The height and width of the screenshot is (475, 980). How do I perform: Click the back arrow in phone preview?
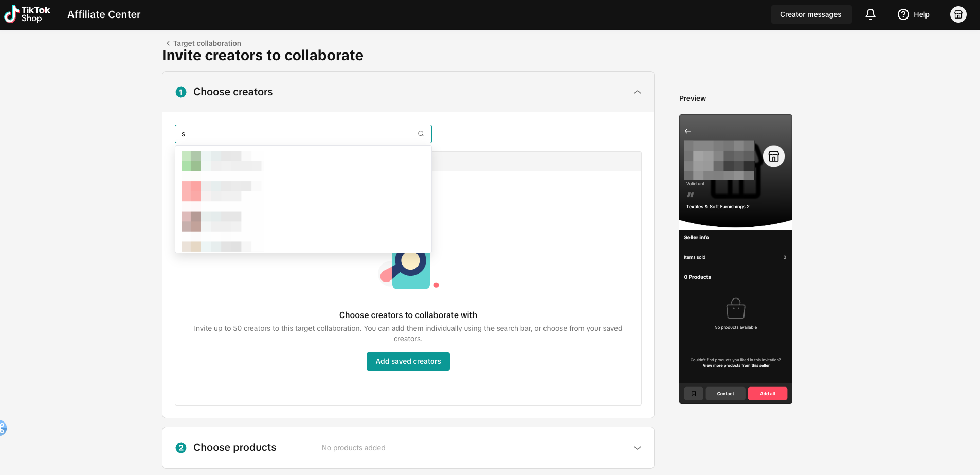pyautogui.click(x=687, y=131)
